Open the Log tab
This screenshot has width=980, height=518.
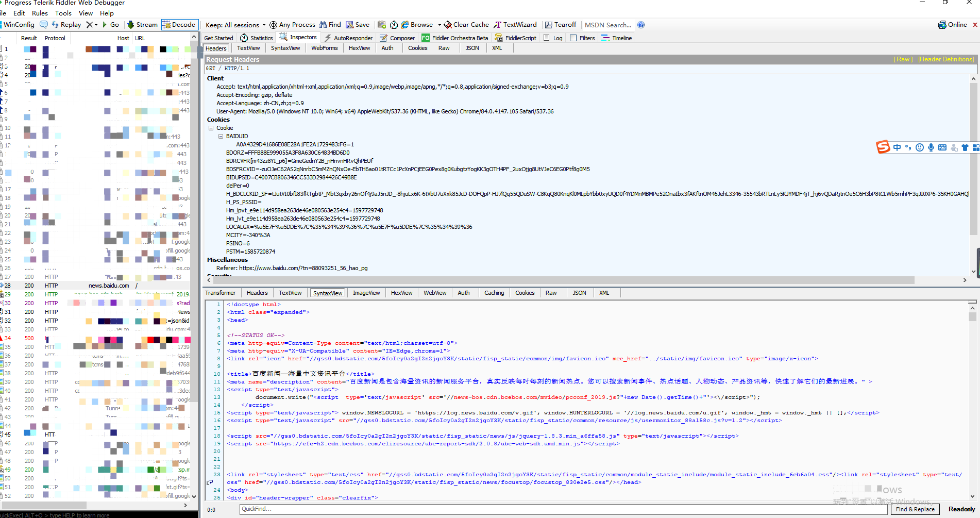553,38
